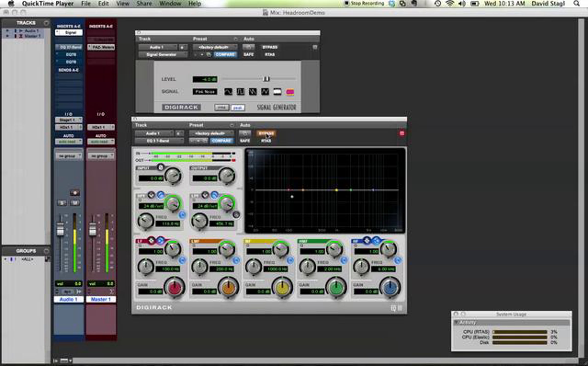
Task: Toggle BYPASS on the Signal Generator plugin
Action: [x=270, y=47]
